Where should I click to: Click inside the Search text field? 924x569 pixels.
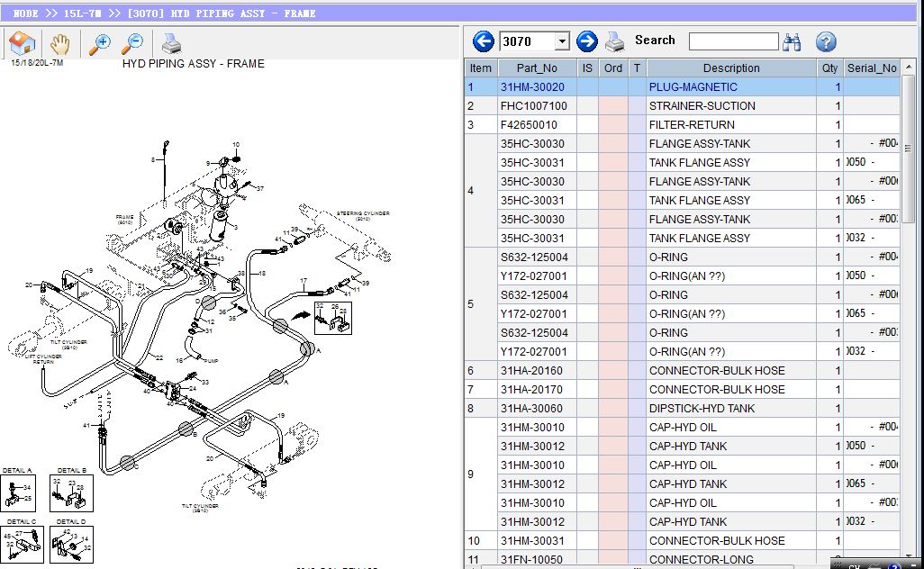coord(733,41)
